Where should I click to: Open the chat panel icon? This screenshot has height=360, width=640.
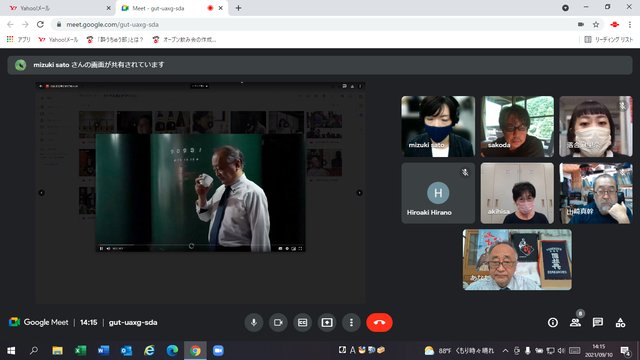(598, 322)
